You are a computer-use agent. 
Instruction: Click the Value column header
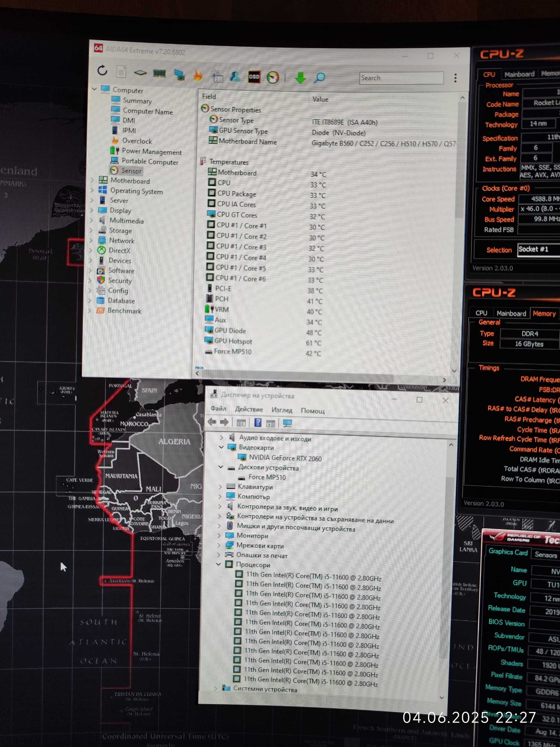320,99
